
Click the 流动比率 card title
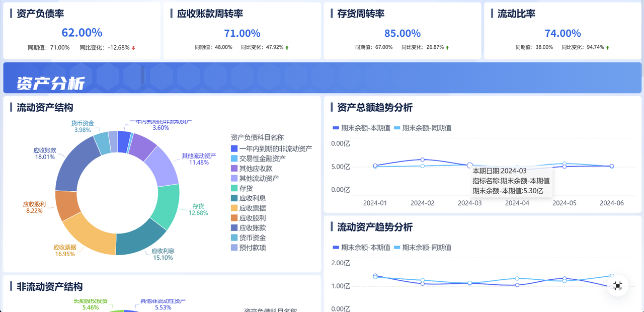516,14
